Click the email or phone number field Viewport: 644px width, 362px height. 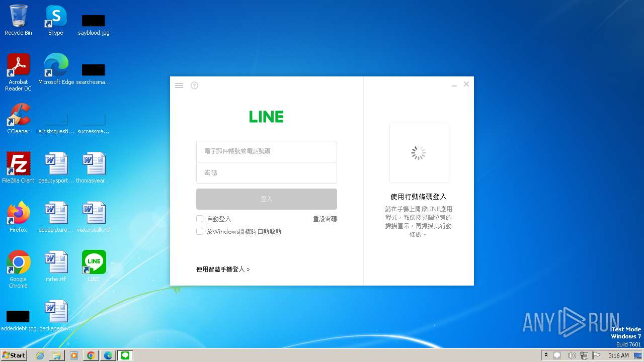(x=267, y=151)
